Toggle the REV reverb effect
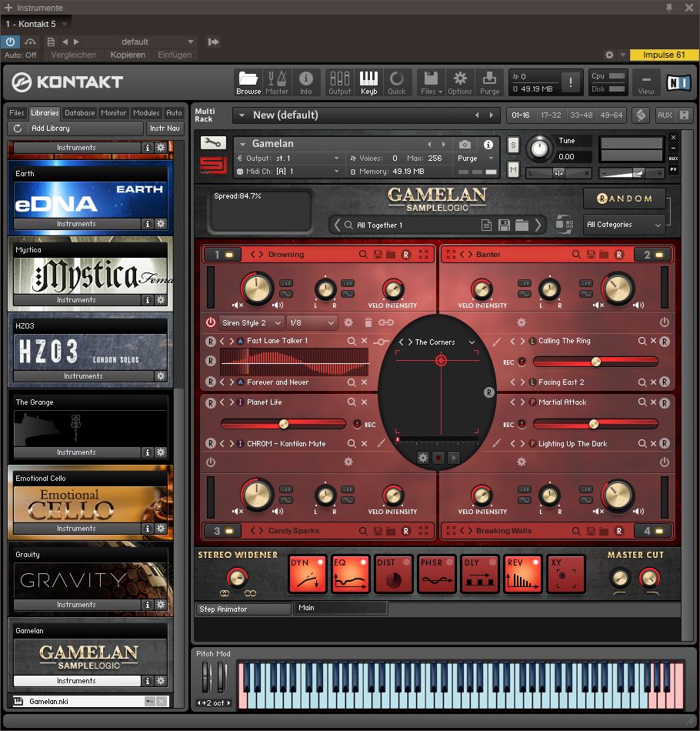This screenshot has width=700, height=731. click(x=522, y=574)
